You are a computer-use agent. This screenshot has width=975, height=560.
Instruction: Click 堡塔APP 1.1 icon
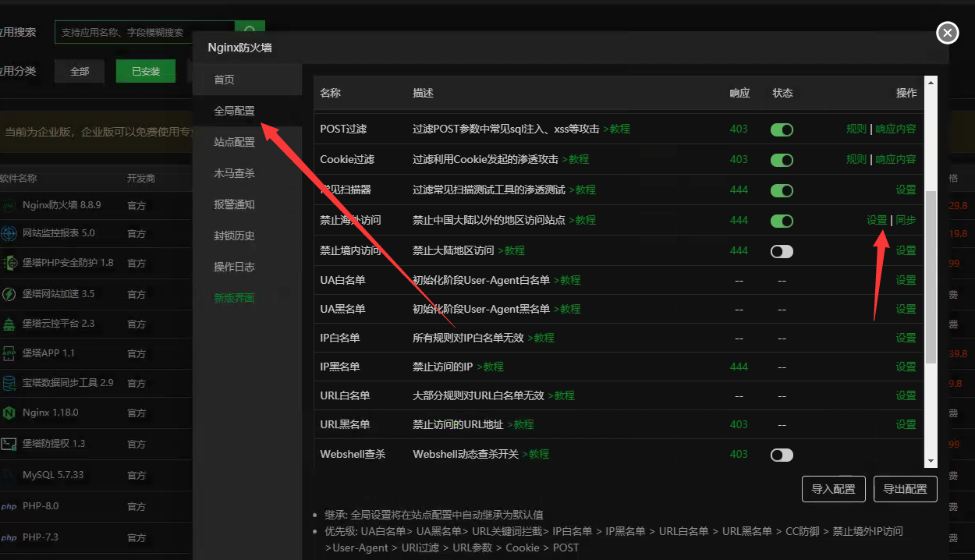pos(9,353)
